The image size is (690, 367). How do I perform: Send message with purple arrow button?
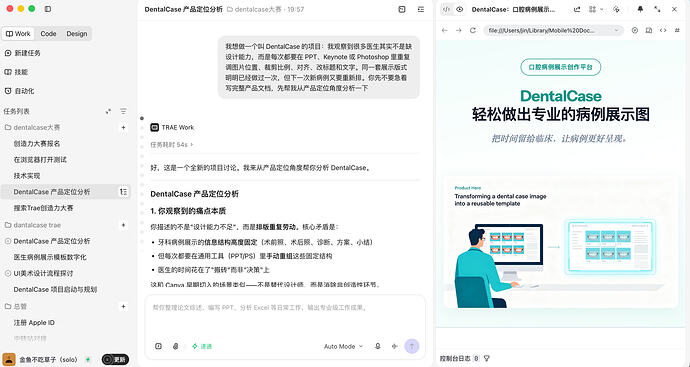click(412, 346)
